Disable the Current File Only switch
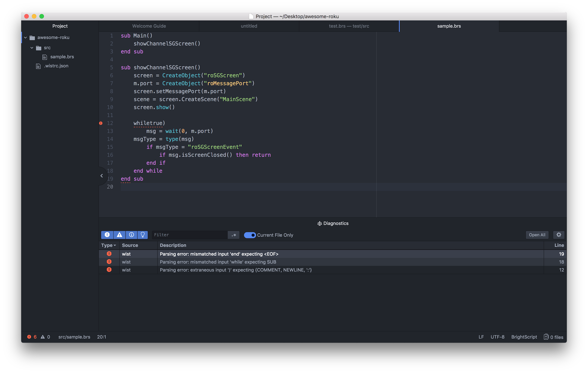The width and height of the screenshot is (588, 373). (x=250, y=235)
